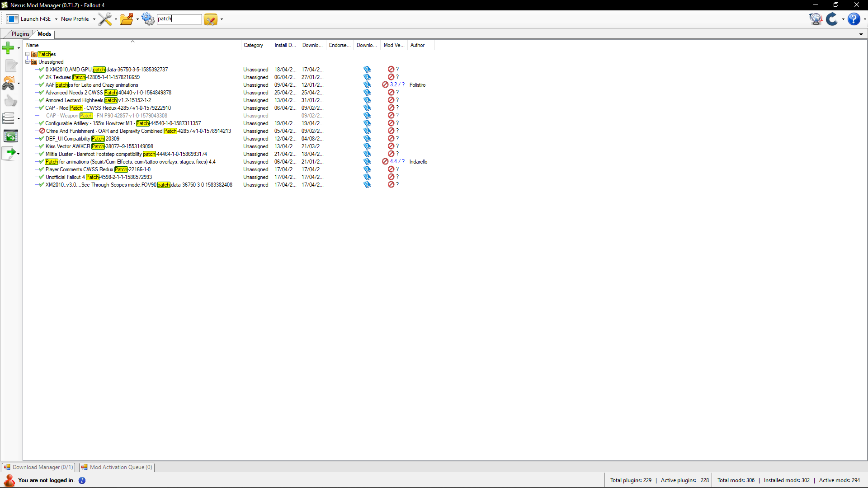
Task: Expand the open folder dropdown arrow
Action: (x=137, y=19)
